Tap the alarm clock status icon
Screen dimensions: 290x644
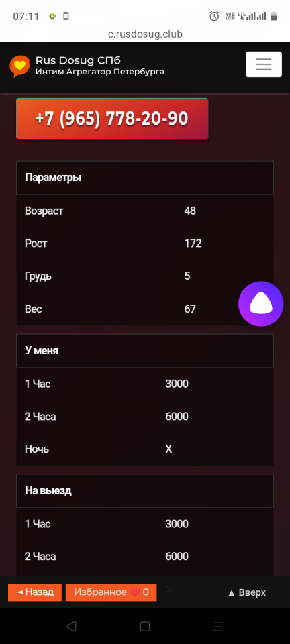point(214,16)
